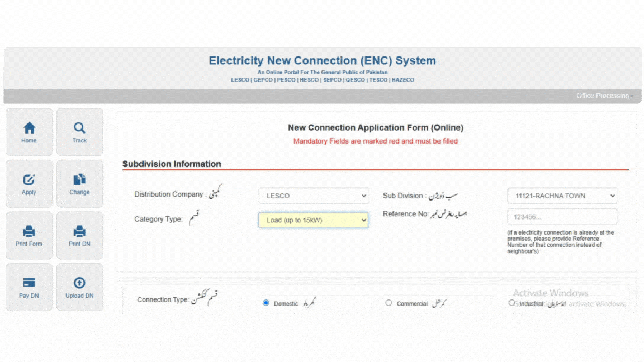The height and width of the screenshot is (362, 644).
Task: Open the Change request icon
Action: pos(79,183)
